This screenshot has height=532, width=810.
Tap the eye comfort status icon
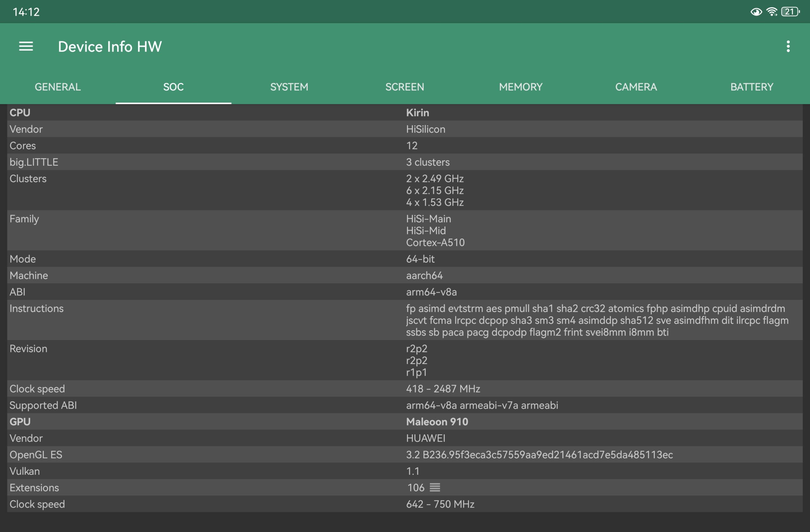pos(756,12)
